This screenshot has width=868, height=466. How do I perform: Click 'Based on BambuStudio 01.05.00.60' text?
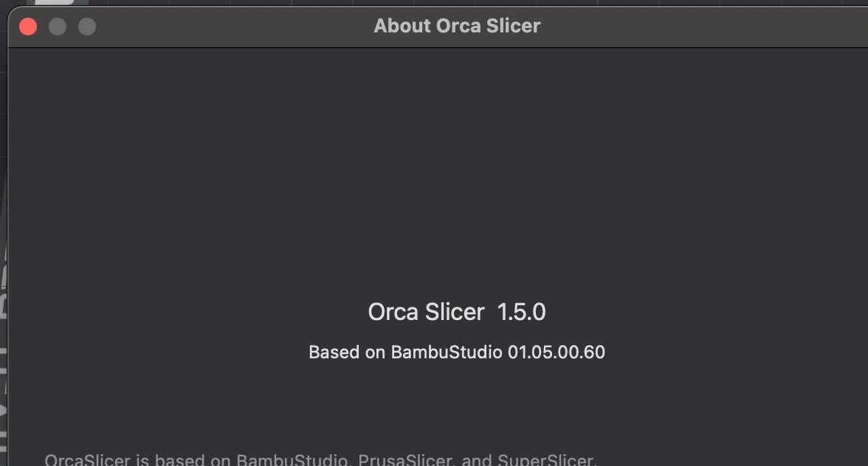(x=458, y=352)
